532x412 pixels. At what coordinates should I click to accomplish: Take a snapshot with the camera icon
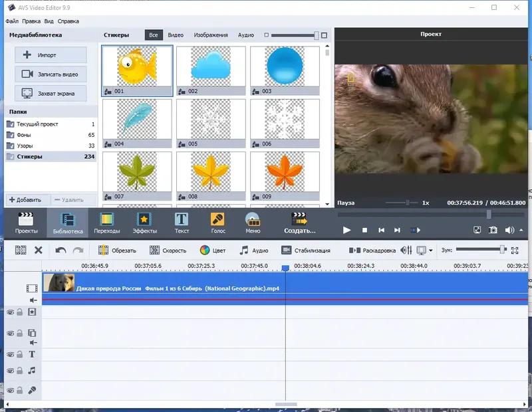493,229
